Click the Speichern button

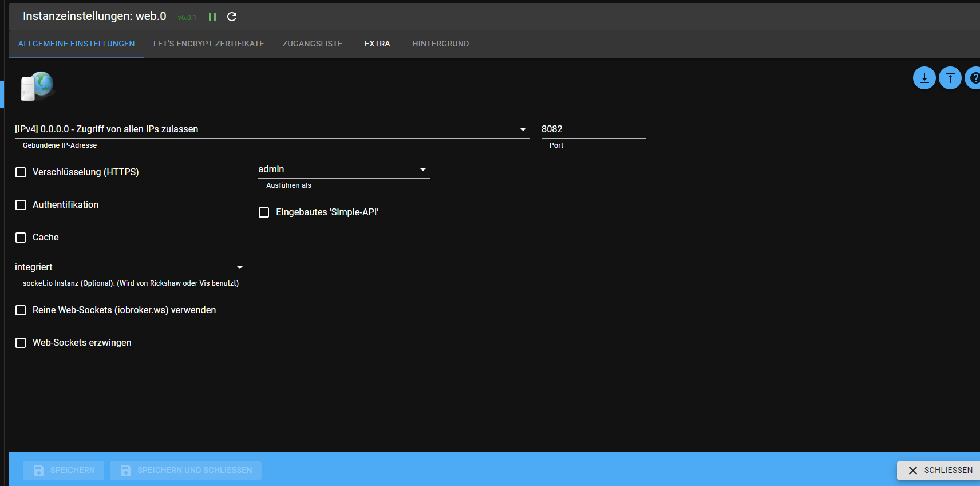tap(64, 470)
